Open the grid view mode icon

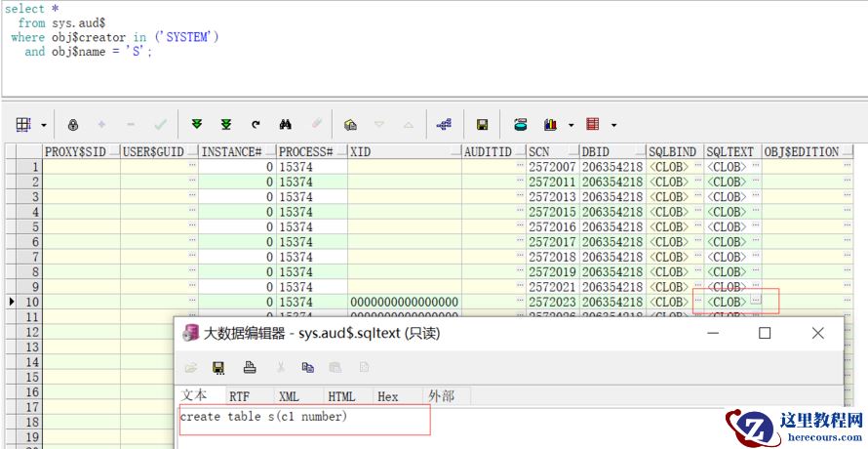point(23,125)
